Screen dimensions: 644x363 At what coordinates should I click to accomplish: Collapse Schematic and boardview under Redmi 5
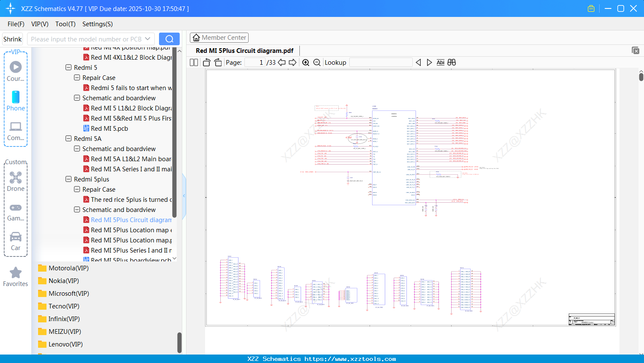point(77,98)
